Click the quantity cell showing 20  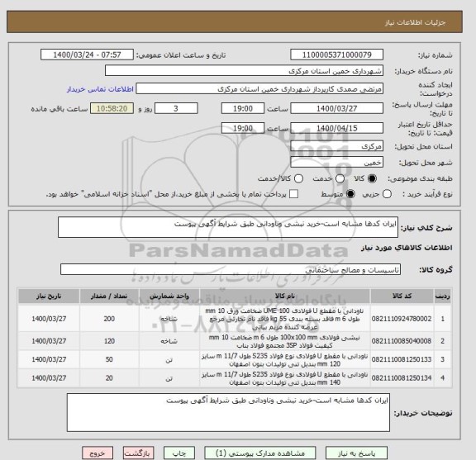(x=109, y=378)
